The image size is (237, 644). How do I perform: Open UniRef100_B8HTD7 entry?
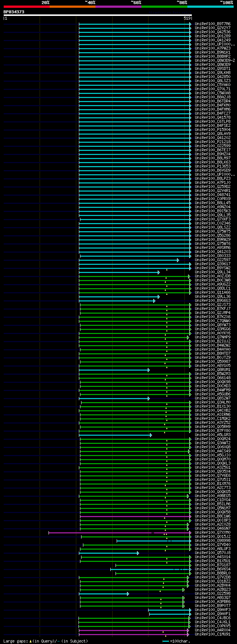[213, 354]
